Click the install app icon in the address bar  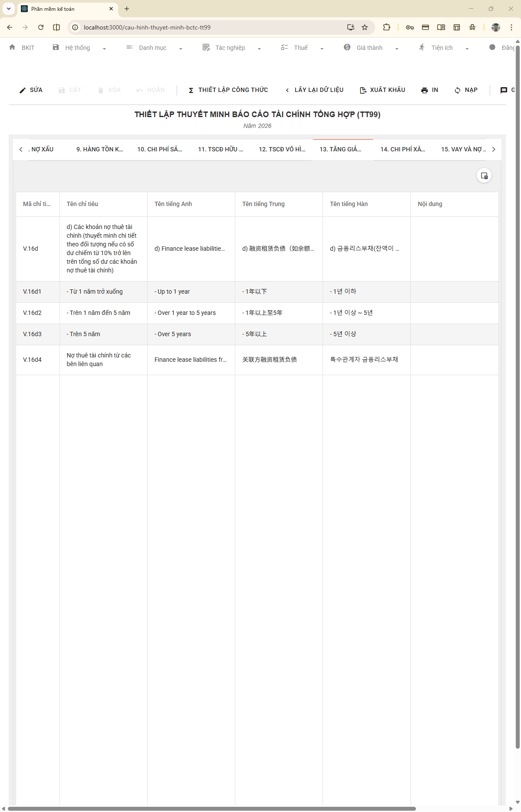point(351,27)
